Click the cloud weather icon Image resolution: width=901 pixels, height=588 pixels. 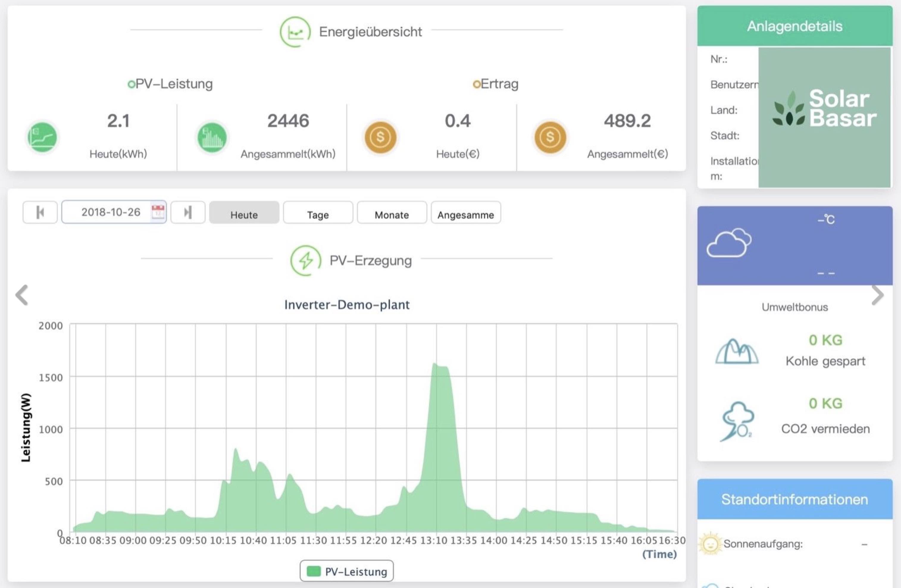click(x=729, y=243)
